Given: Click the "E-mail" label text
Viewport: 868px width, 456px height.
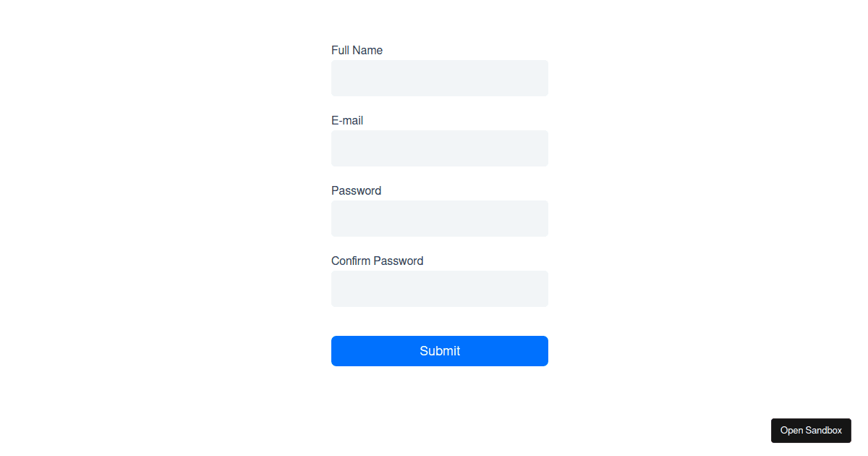Looking at the screenshot, I should pos(347,121).
